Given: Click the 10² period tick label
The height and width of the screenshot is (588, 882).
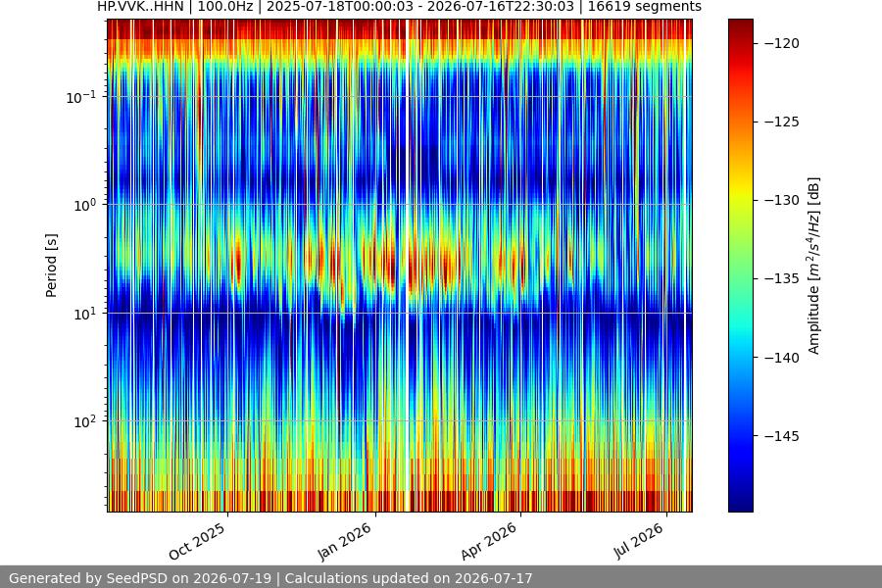Looking at the screenshot, I should (x=85, y=422).
